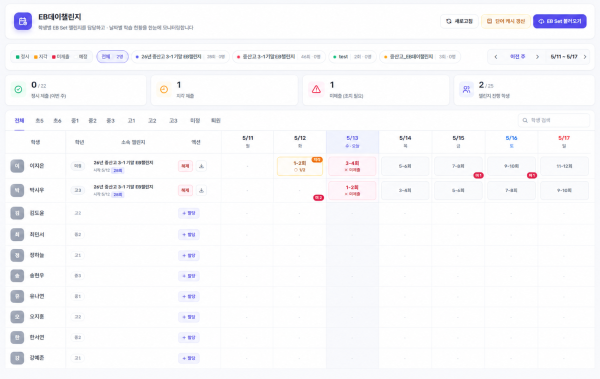Image resolution: width=600 pixels, height=379 pixels.
Task: Click the EB데이챌린지 calendar app icon
Action: click(x=23, y=21)
